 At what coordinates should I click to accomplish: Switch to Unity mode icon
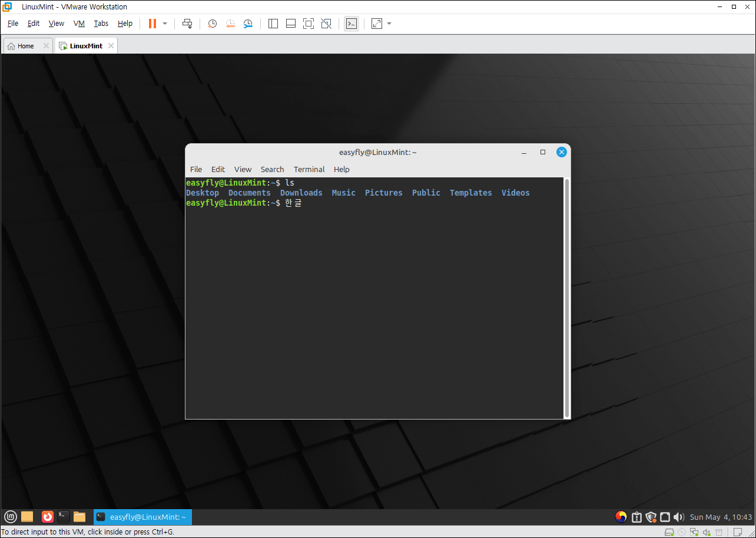click(x=326, y=24)
